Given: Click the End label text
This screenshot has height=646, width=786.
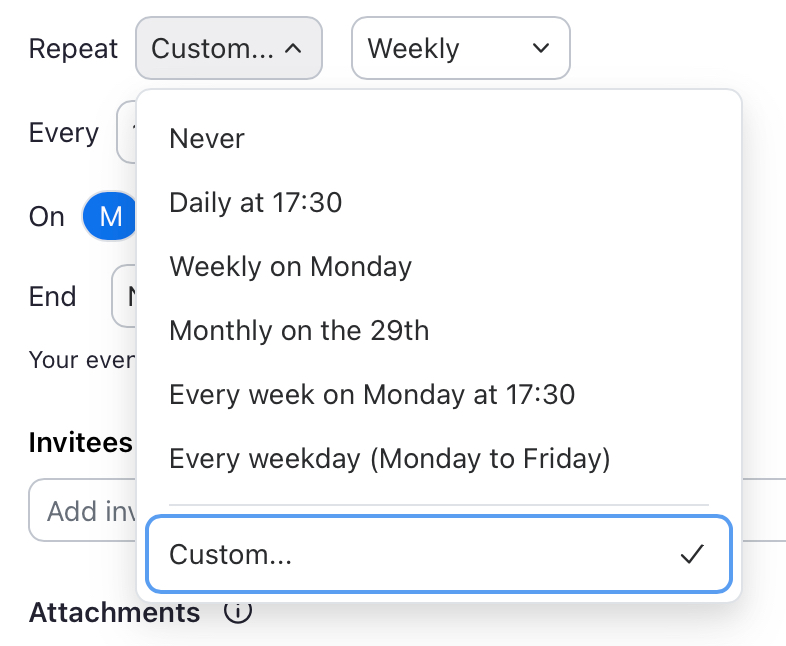Looking at the screenshot, I should (x=53, y=296).
